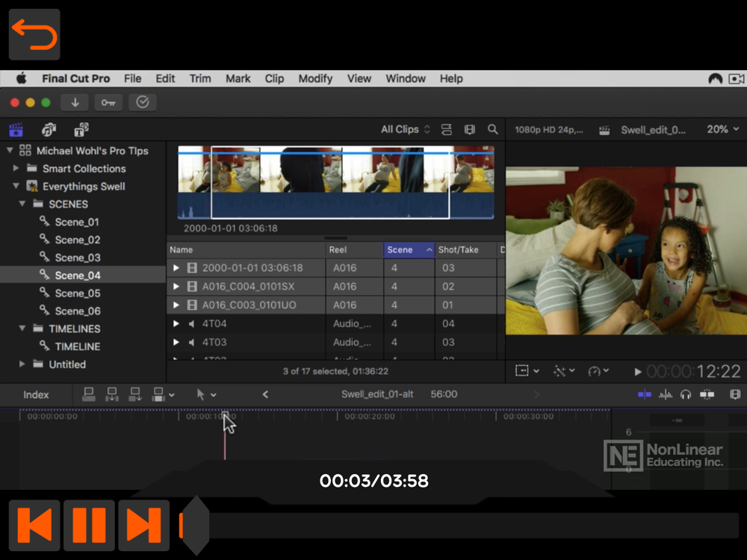Open the keyword editor key icon

108,102
